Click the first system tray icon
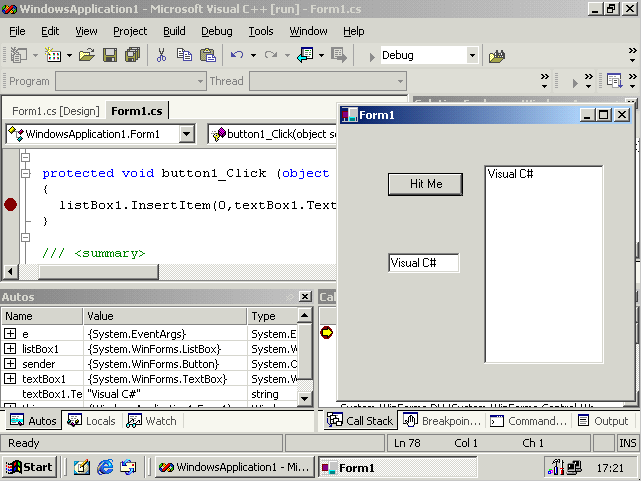This screenshot has height=481, width=641. pos(557,467)
